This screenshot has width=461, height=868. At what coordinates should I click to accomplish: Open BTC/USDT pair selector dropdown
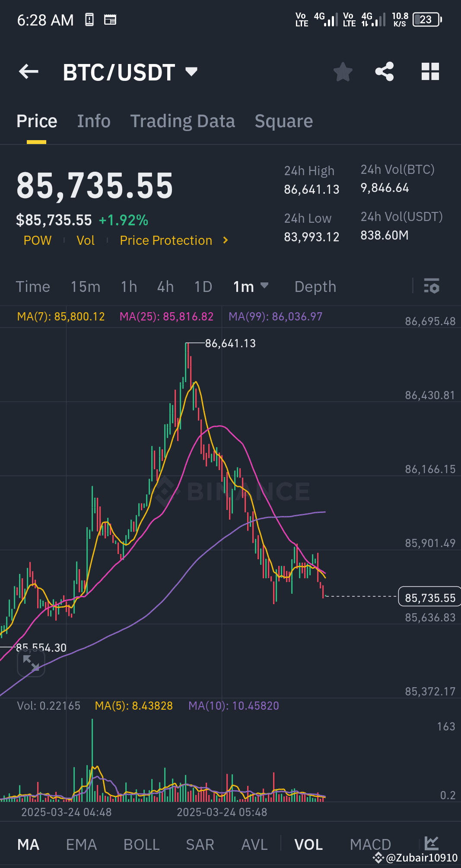(191, 71)
